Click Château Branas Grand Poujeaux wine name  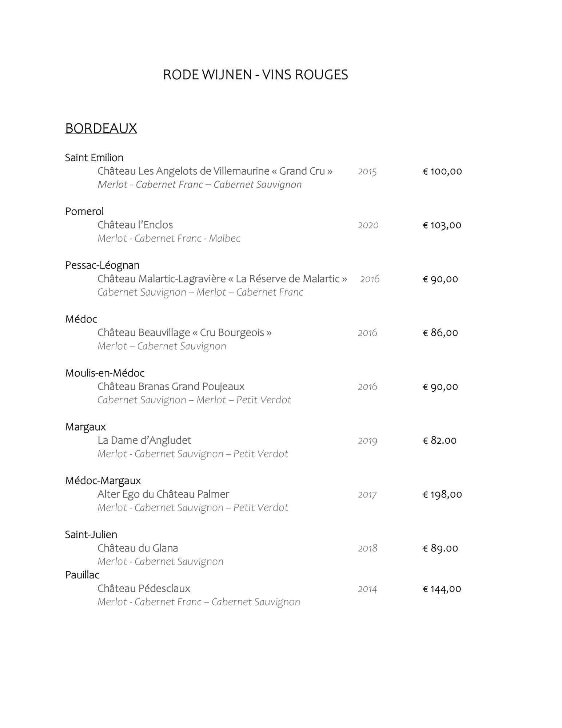coord(171,387)
